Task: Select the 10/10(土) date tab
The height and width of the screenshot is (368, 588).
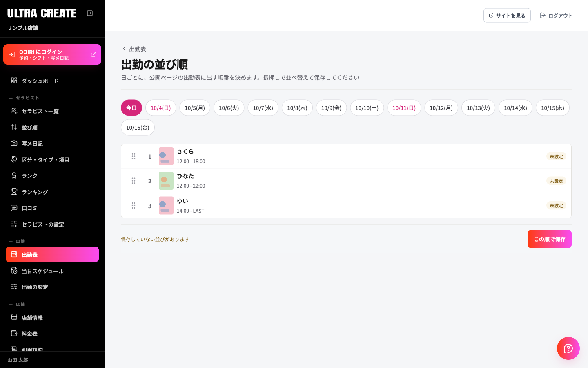Action: pos(367,108)
